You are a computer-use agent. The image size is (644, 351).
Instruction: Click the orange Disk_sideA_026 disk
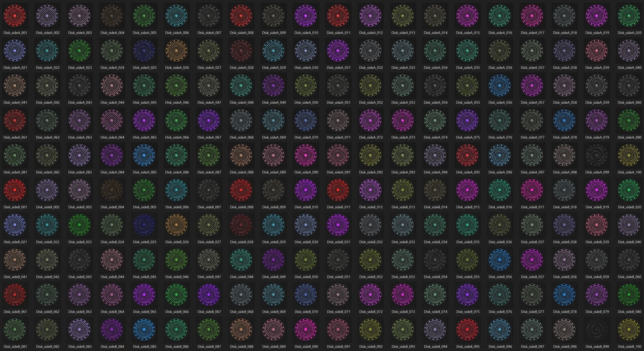pyautogui.click(x=176, y=51)
